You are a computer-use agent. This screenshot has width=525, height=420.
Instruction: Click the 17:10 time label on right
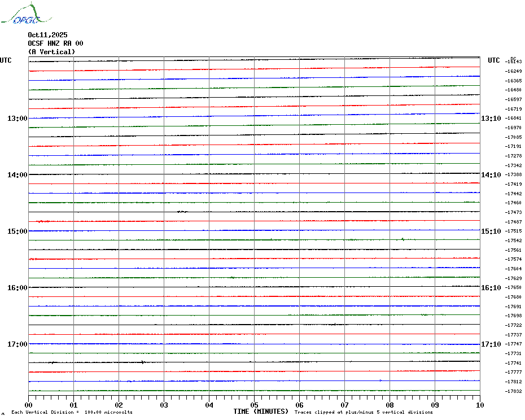click(x=491, y=344)
